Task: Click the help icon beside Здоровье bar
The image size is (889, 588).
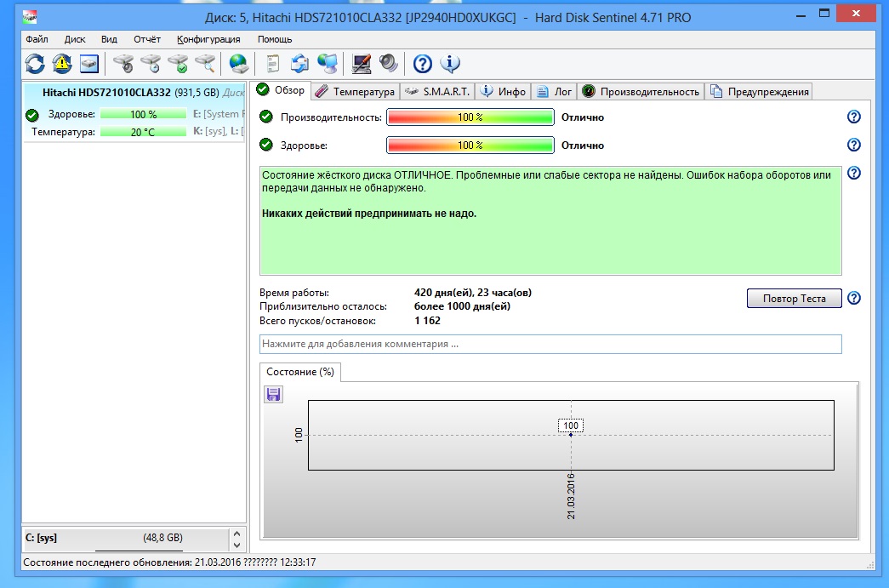Action: [x=854, y=145]
